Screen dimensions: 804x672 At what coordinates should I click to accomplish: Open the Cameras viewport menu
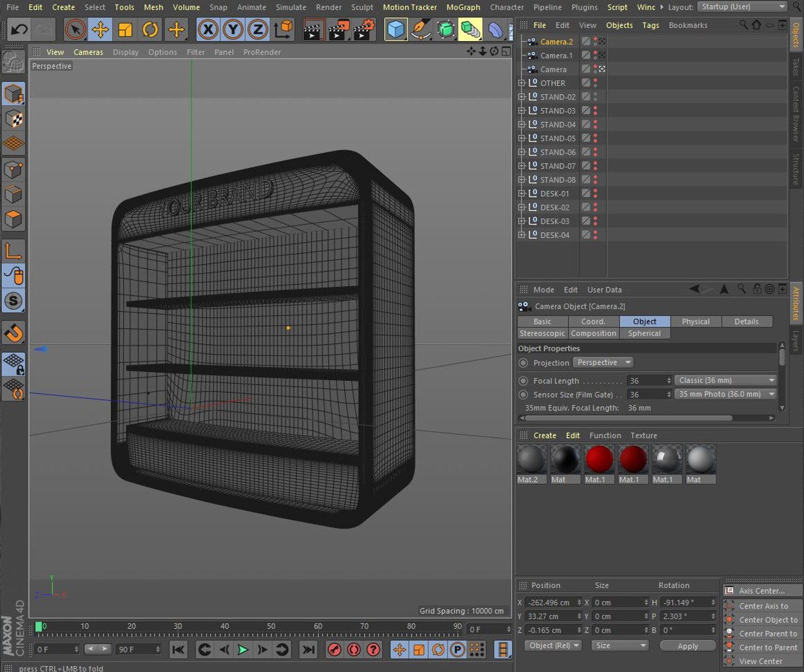[x=88, y=52]
